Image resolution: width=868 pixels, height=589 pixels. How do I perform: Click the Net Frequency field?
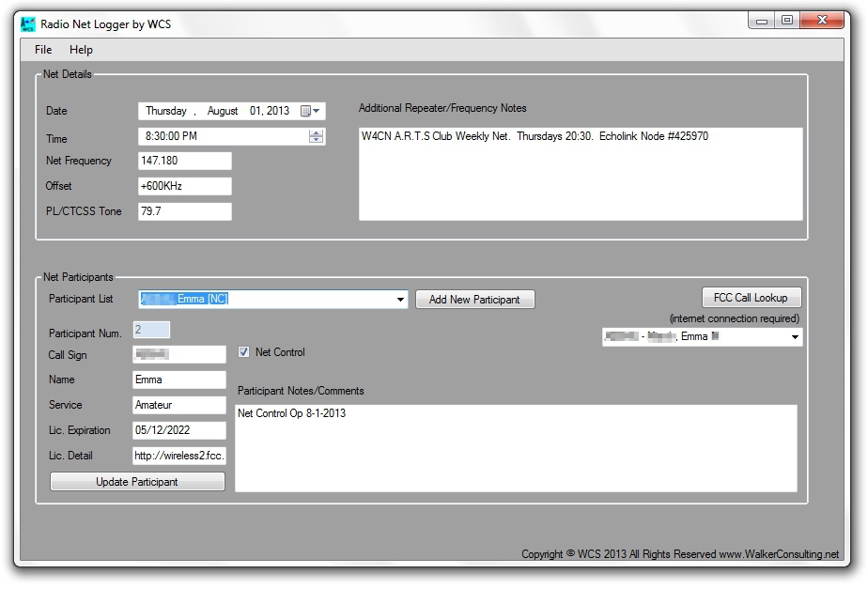coord(184,161)
